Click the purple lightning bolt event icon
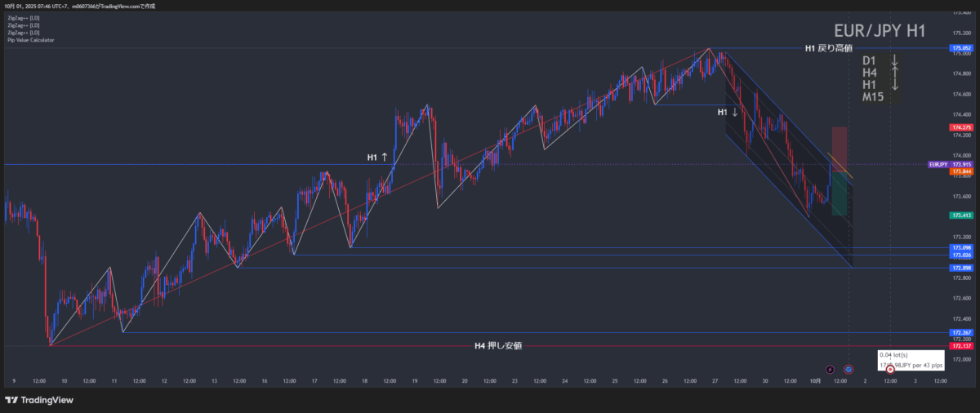980x413 pixels. (830, 370)
